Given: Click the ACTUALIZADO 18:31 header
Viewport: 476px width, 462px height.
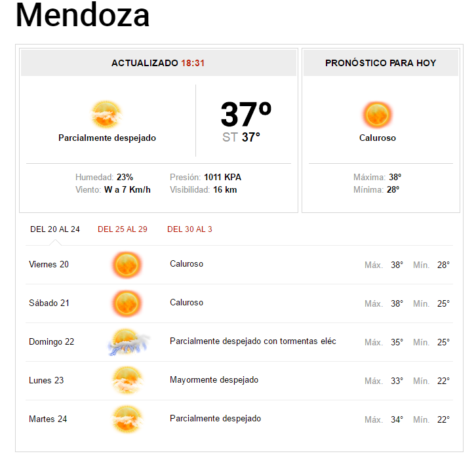Looking at the screenshot, I should click(x=158, y=63).
